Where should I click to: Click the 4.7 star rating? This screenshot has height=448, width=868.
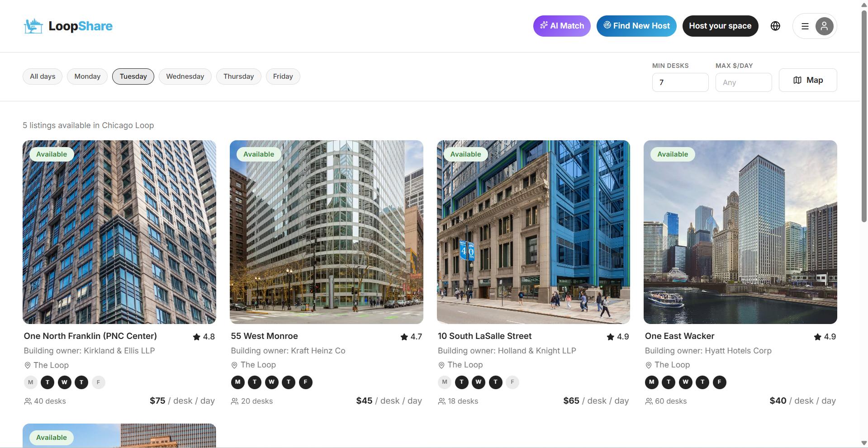click(411, 337)
